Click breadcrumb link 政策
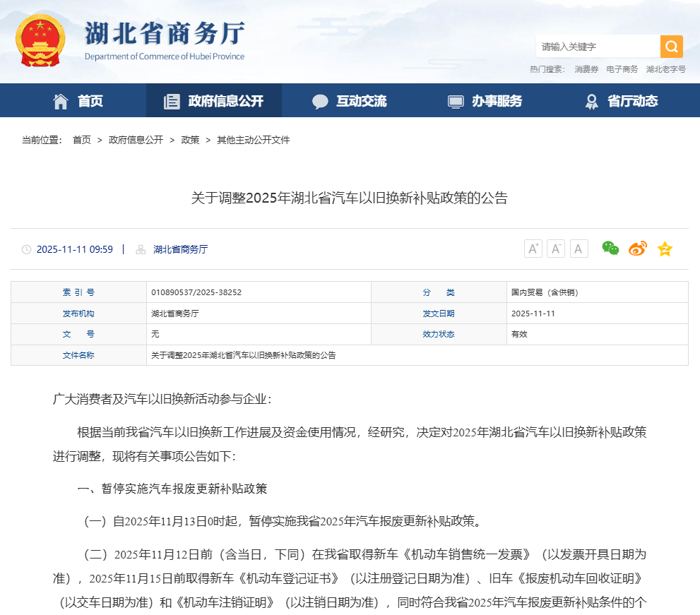The width and height of the screenshot is (700, 615). point(190,140)
